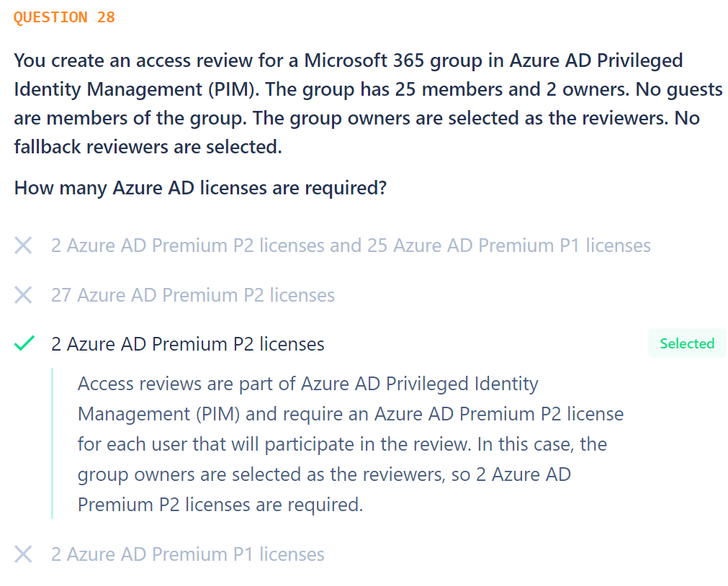Click the green Selected badge

pyautogui.click(x=687, y=343)
